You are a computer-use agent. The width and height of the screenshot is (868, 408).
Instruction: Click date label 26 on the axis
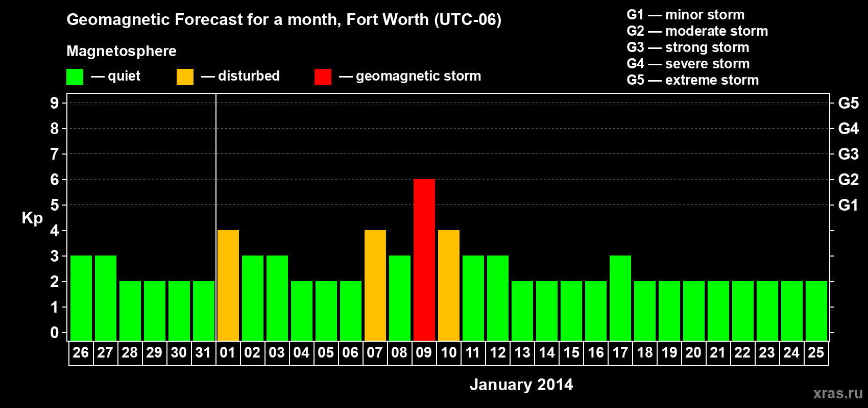pyautogui.click(x=81, y=352)
